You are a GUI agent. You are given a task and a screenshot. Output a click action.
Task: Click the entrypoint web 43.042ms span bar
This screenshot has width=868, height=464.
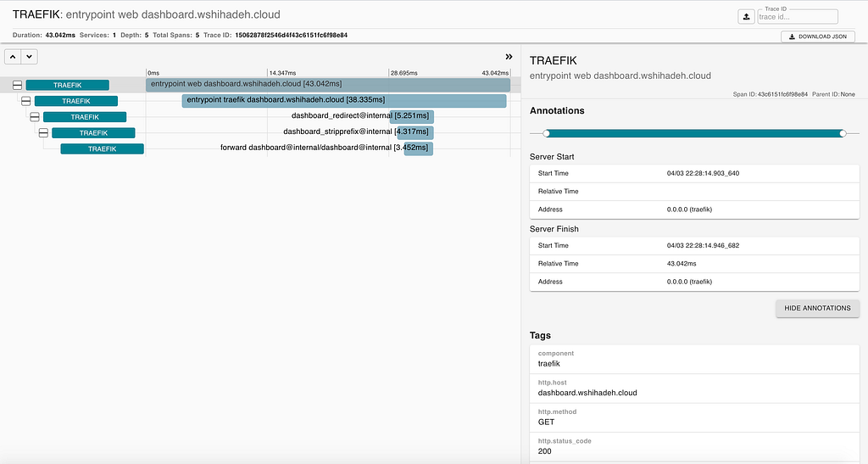pyautogui.click(x=328, y=85)
